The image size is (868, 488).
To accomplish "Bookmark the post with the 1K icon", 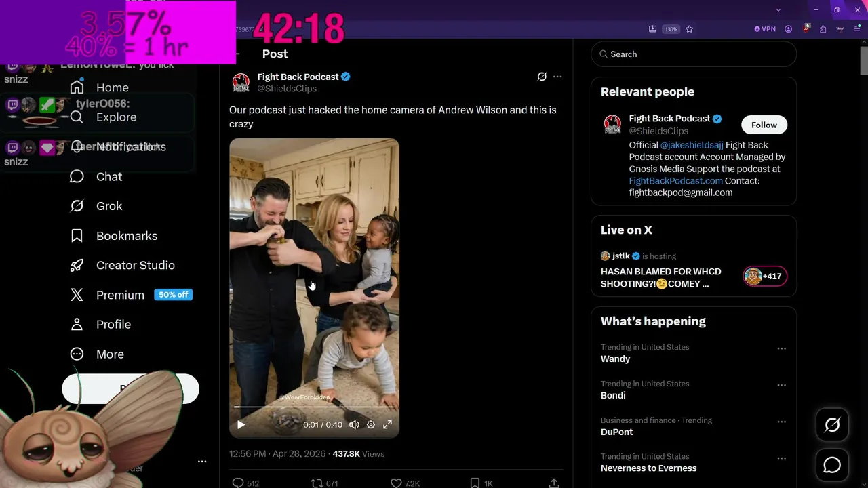I will coord(475,483).
